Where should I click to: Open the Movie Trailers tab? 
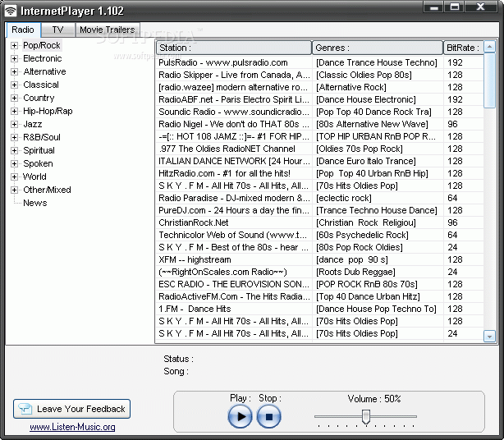[108, 30]
